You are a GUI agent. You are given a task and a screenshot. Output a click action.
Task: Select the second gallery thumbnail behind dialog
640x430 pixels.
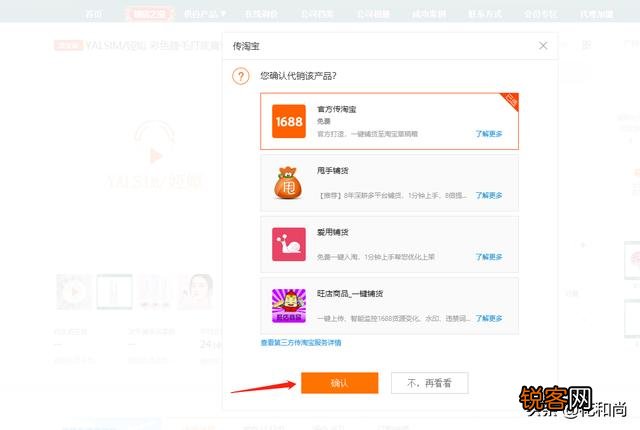(114, 292)
